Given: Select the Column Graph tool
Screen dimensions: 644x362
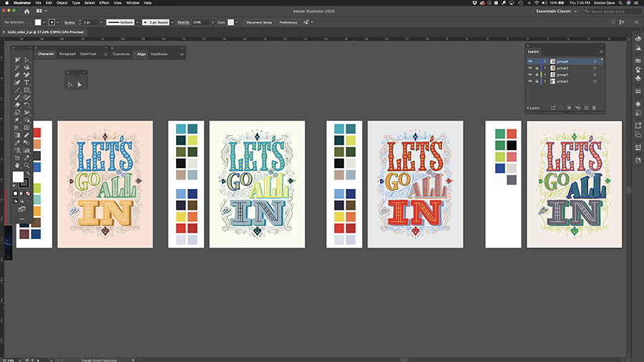Looking at the screenshot, I should 26,150.
